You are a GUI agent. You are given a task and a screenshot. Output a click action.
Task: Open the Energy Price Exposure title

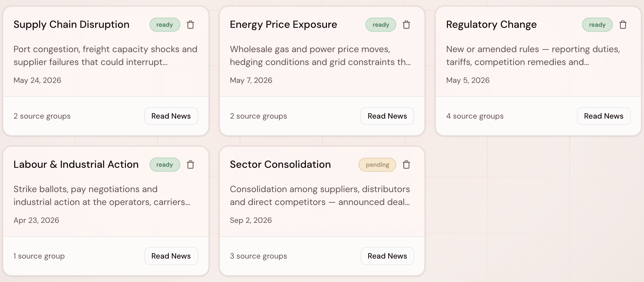coord(283,25)
